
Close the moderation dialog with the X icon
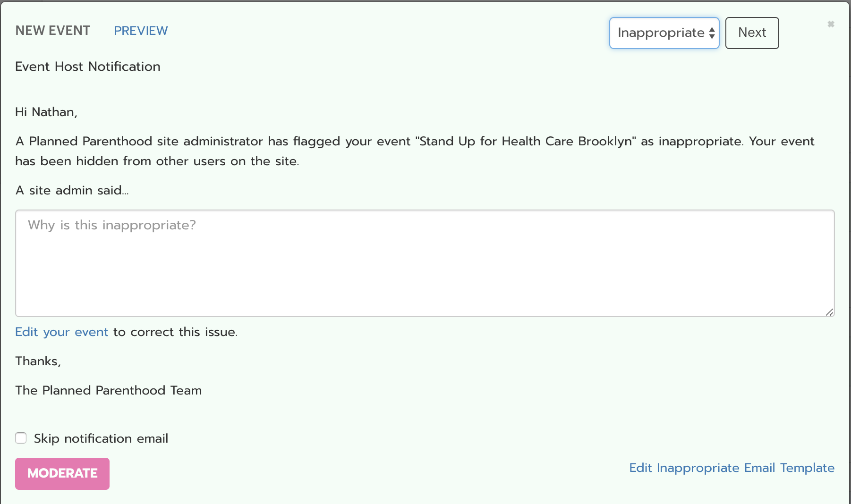[x=831, y=24]
